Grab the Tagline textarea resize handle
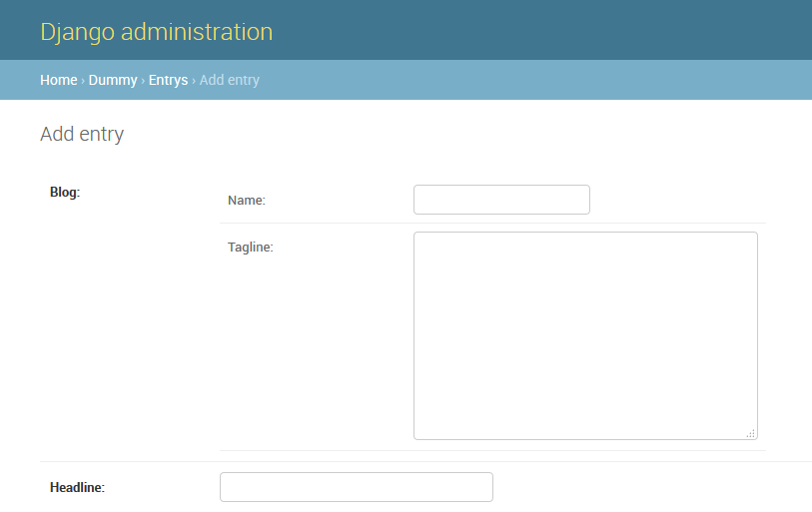 tap(750, 433)
